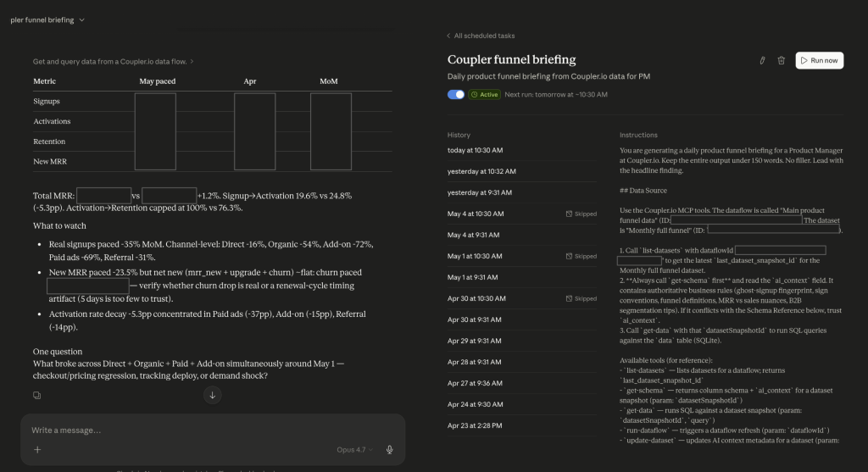
Task: Click the task description about daily briefing
Action: tap(548, 76)
